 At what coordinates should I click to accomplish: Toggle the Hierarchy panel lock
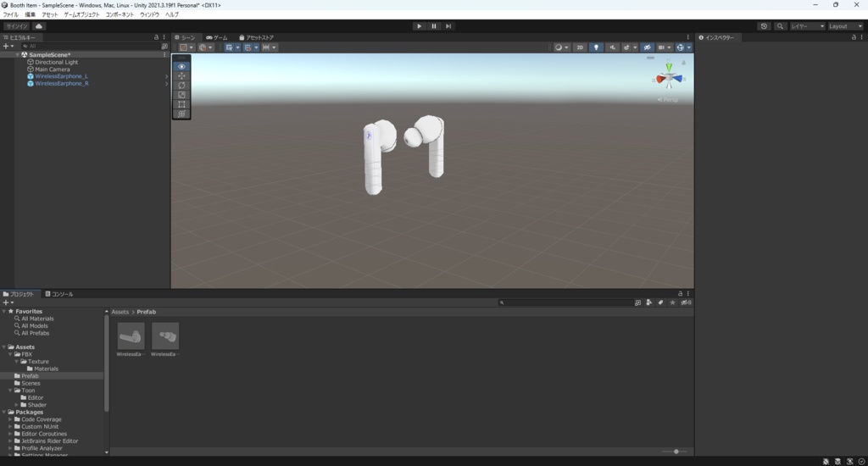(x=156, y=37)
